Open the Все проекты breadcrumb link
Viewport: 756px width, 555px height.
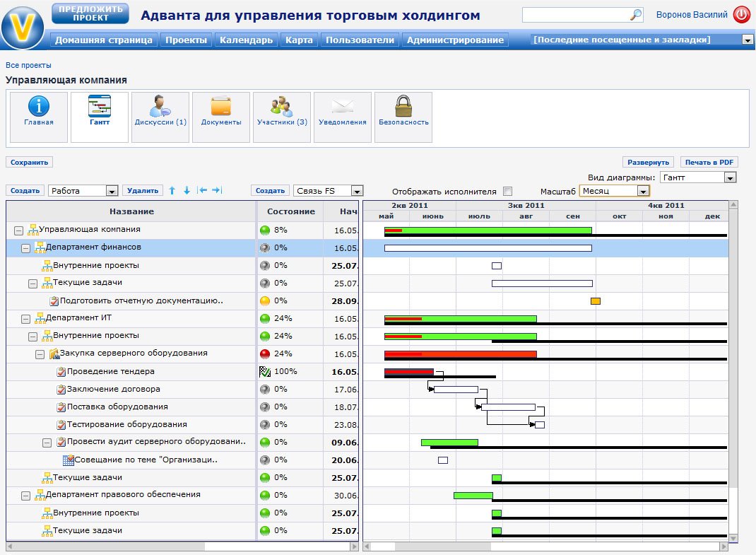(28, 65)
